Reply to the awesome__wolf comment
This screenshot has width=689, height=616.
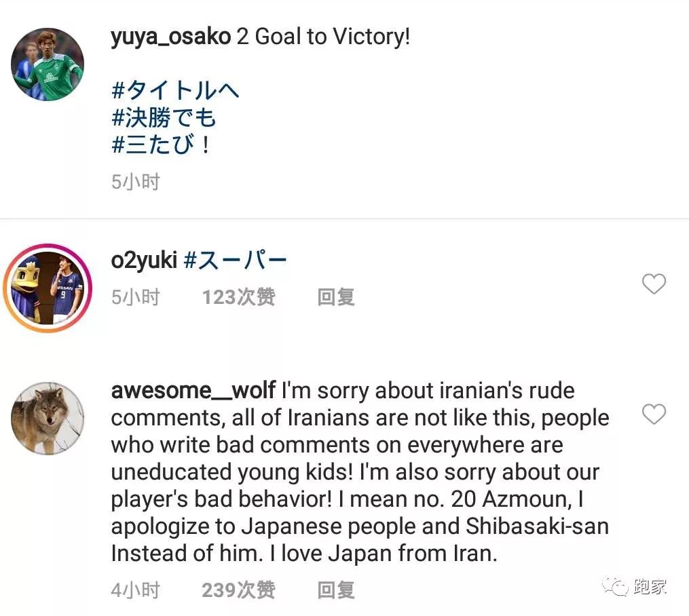[x=336, y=590]
